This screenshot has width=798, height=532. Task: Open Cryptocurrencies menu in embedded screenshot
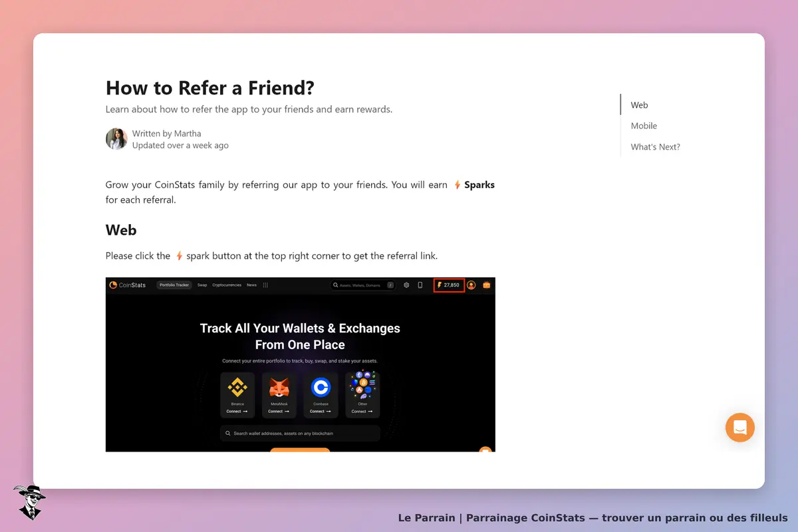coord(227,285)
